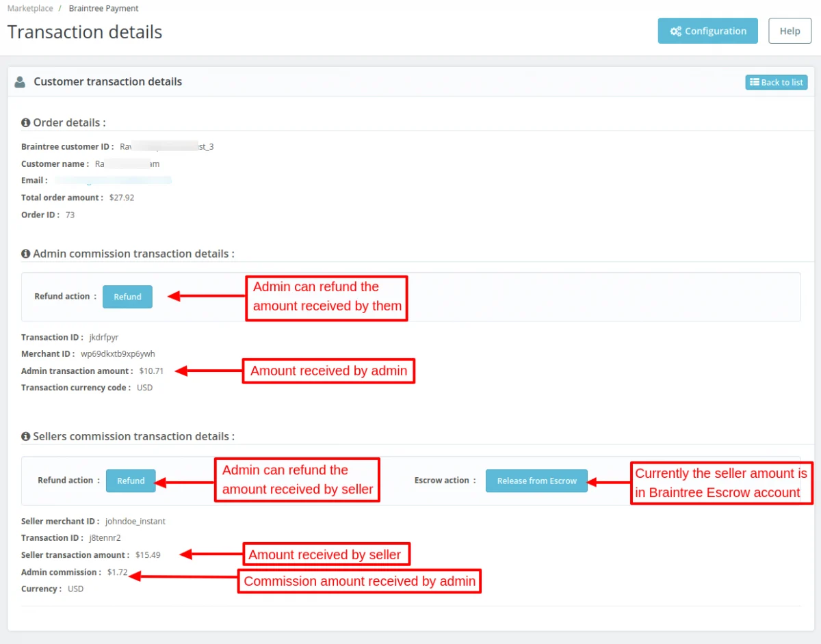Open Configuration via the gear icon
Viewport: 821px width, 644px height.
point(676,31)
